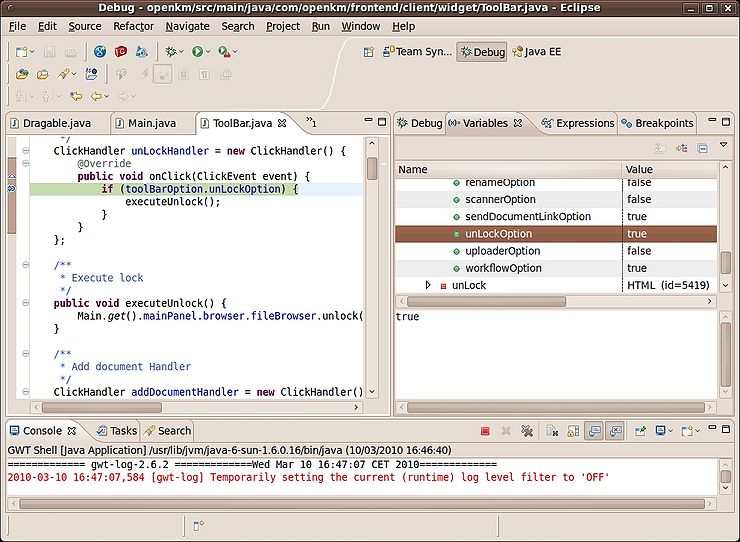Open dropdown arrow next to New icon

click(32, 52)
